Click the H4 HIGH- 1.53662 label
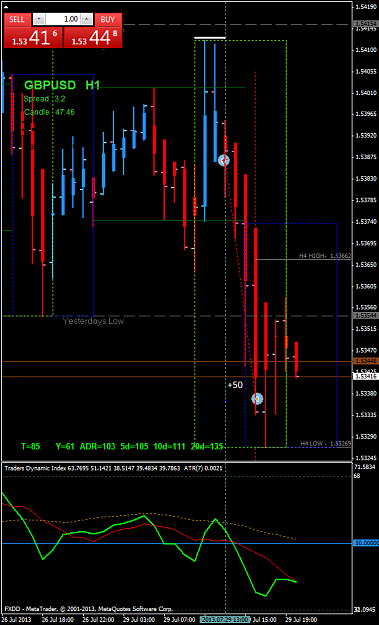This screenshot has width=379, height=625. tap(325, 256)
